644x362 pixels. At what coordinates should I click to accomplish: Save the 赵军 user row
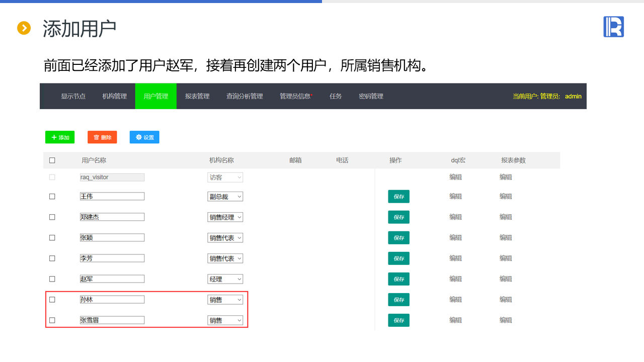[x=399, y=279]
